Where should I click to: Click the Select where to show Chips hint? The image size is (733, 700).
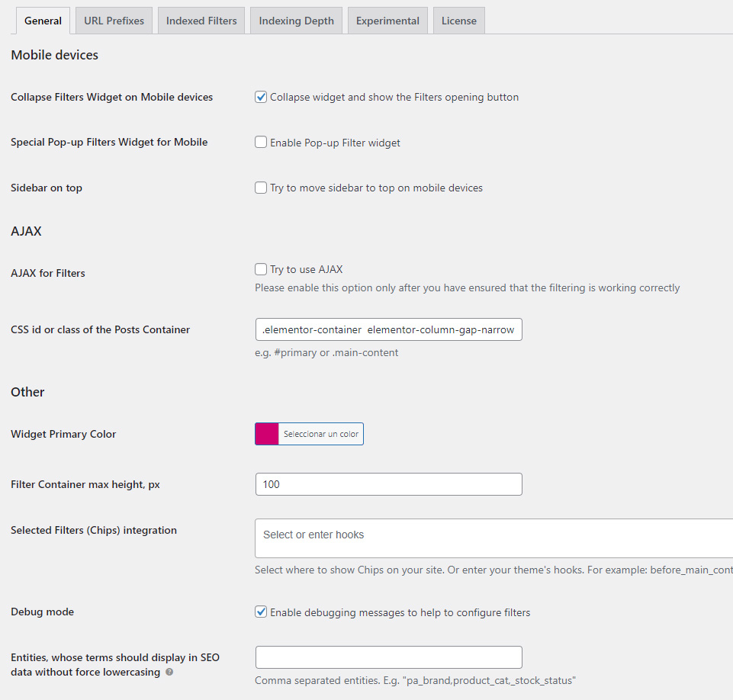pyautogui.click(x=493, y=570)
